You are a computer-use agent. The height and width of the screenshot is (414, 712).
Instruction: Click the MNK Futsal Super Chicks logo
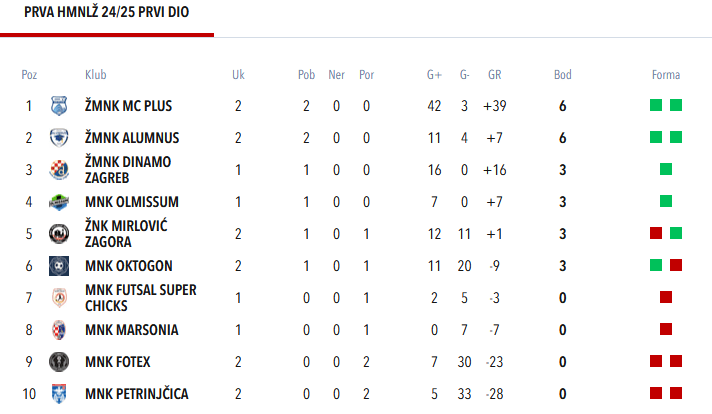[59, 298]
